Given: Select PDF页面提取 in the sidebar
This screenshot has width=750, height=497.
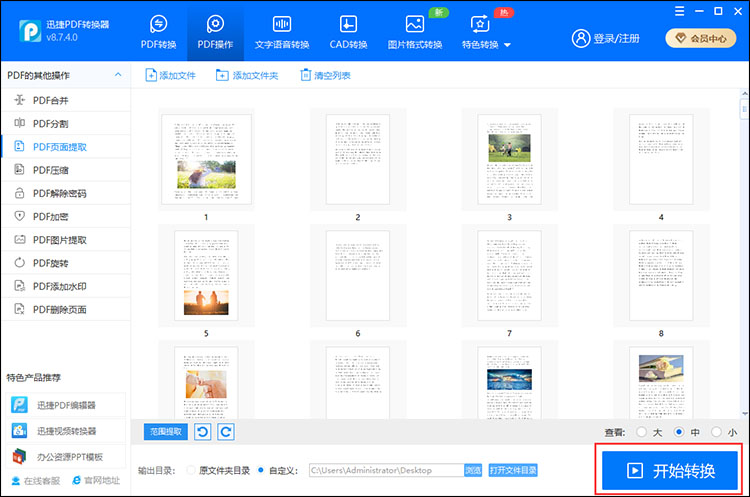Looking at the screenshot, I should [x=66, y=147].
